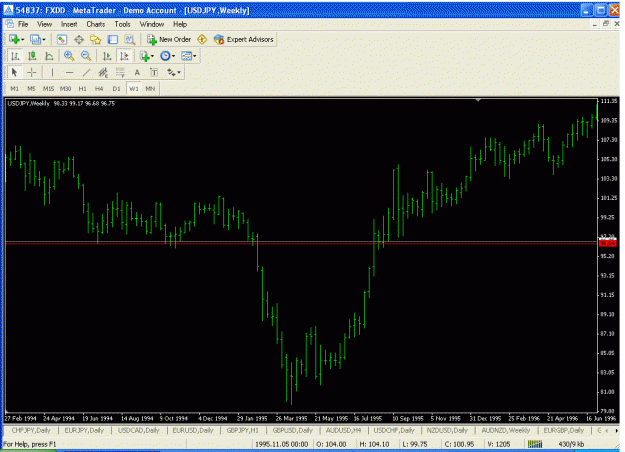Toggle the Terminal panel icon

pyautogui.click(x=113, y=39)
